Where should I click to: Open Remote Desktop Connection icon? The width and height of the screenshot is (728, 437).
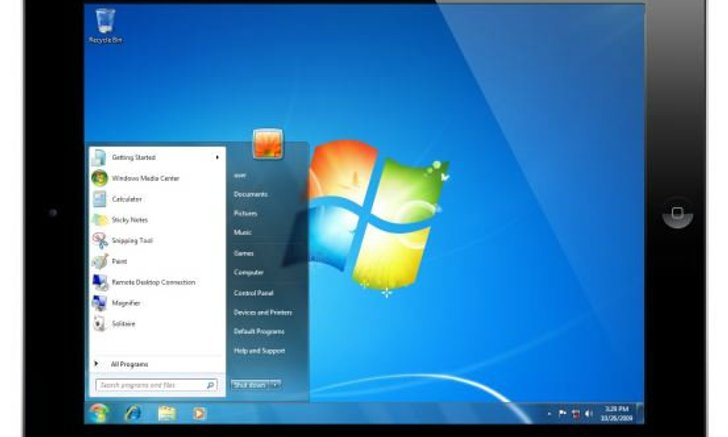99,282
